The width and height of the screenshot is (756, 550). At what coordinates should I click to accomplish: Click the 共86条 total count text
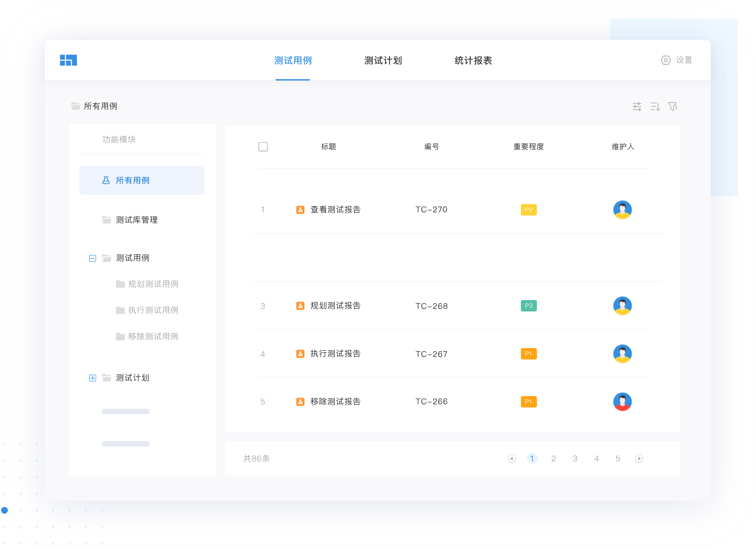[256, 458]
